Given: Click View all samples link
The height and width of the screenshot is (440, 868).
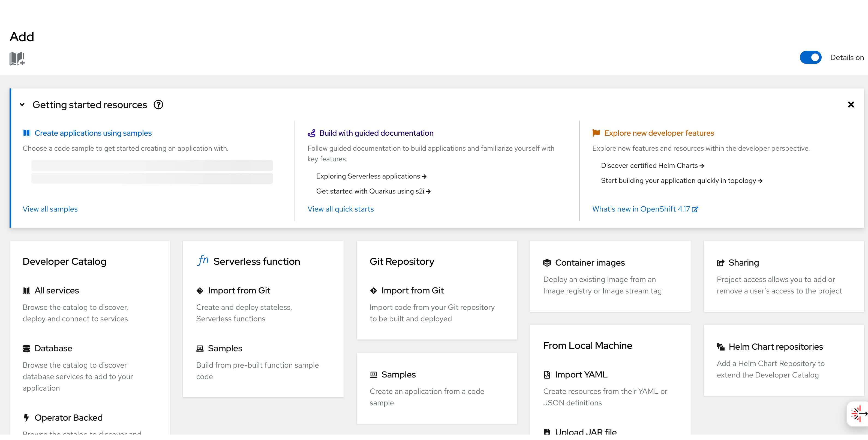Looking at the screenshot, I should click(x=50, y=209).
